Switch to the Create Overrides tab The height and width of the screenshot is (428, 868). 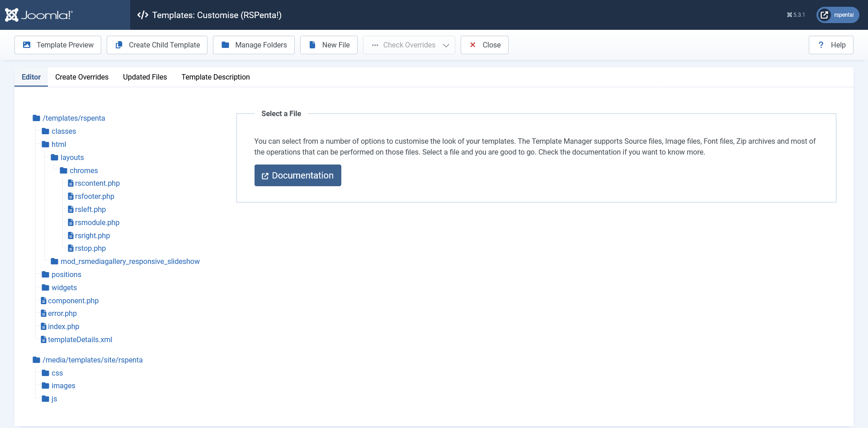click(x=82, y=77)
